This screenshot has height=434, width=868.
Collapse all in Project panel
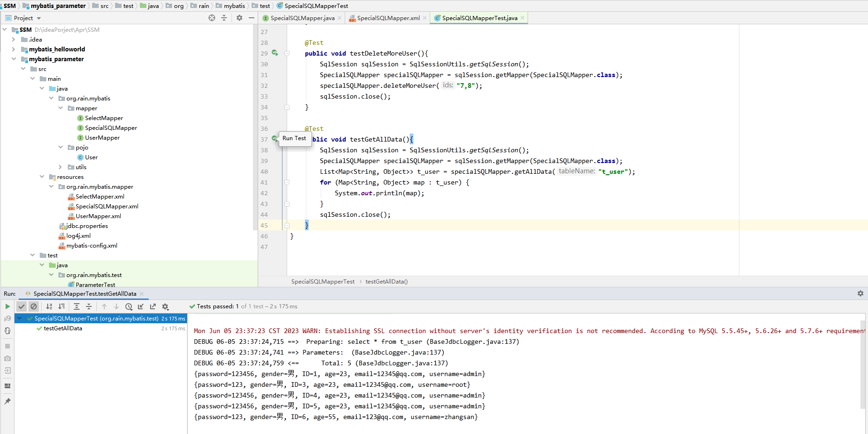tap(224, 18)
